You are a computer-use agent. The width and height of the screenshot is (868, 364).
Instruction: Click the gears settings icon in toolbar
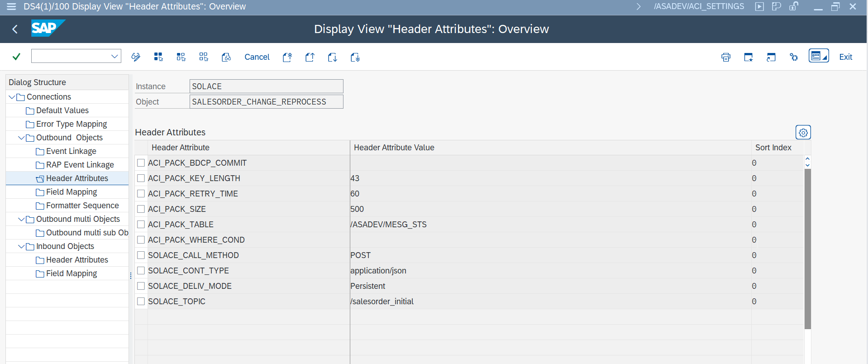[x=794, y=57]
